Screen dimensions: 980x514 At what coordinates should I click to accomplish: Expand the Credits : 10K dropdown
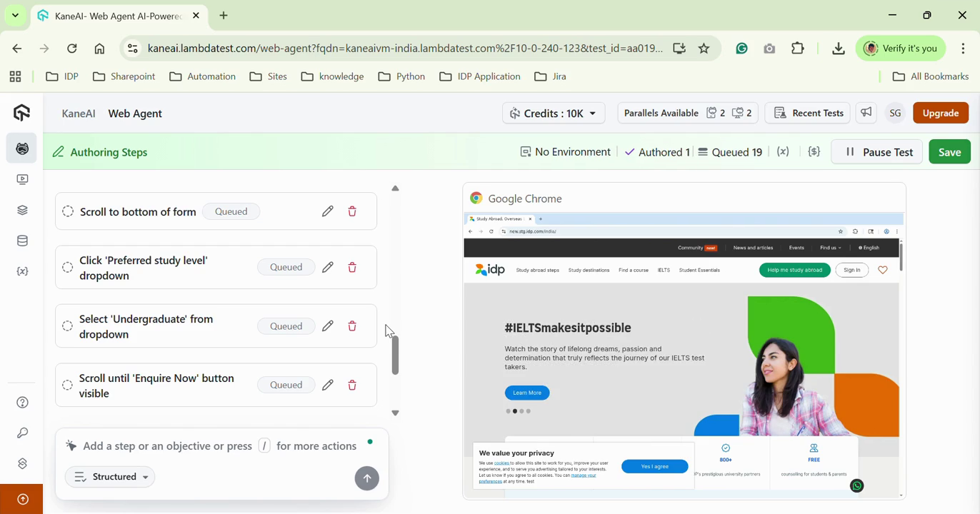pos(554,113)
